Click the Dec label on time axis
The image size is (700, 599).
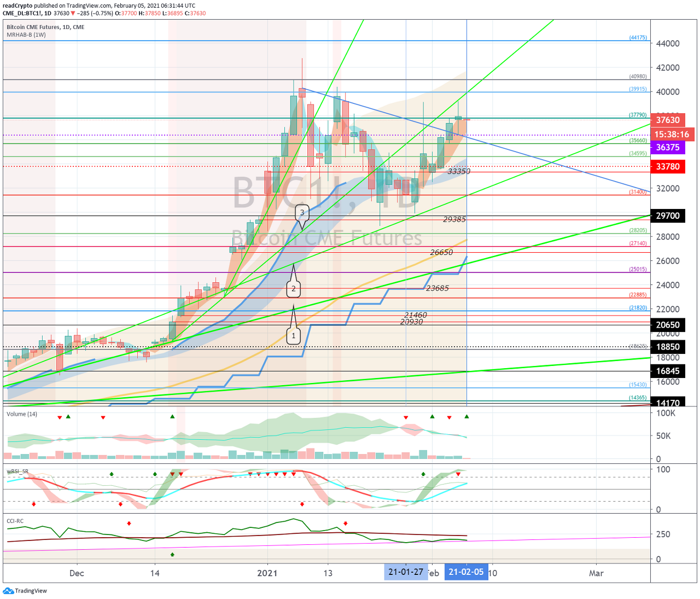click(x=77, y=573)
